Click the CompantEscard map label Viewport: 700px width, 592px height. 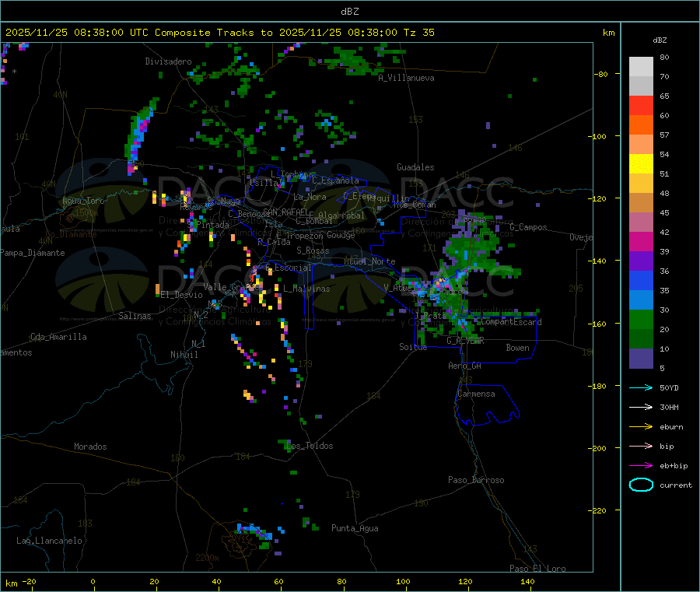point(511,322)
